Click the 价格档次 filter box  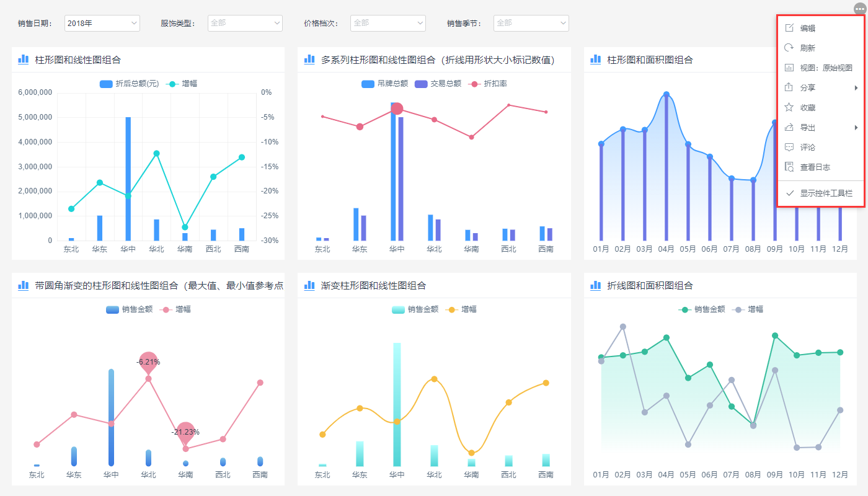pyautogui.click(x=388, y=23)
